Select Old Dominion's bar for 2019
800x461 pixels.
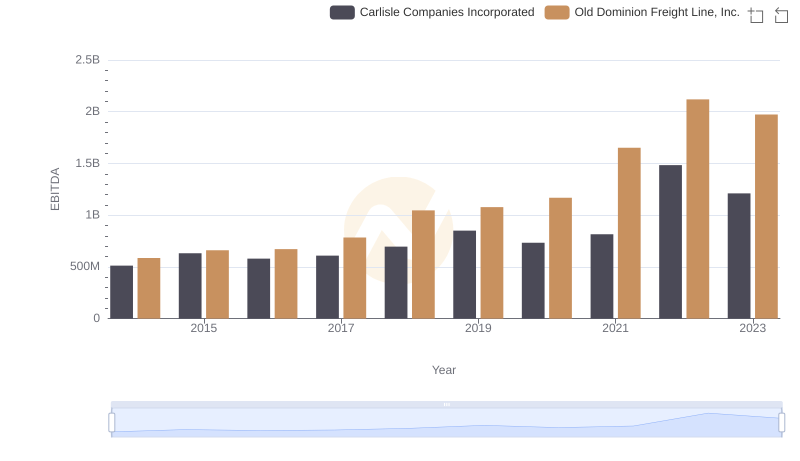tap(492, 263)
